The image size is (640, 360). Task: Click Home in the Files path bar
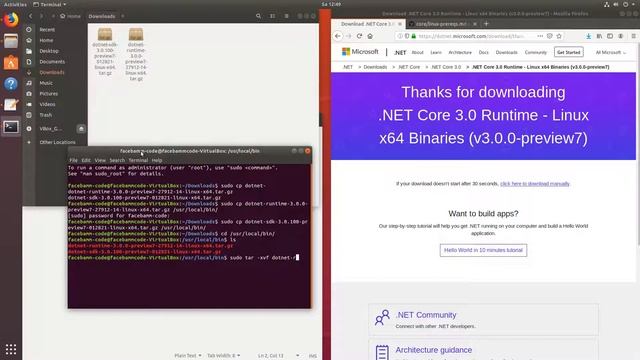pos(70,16)
